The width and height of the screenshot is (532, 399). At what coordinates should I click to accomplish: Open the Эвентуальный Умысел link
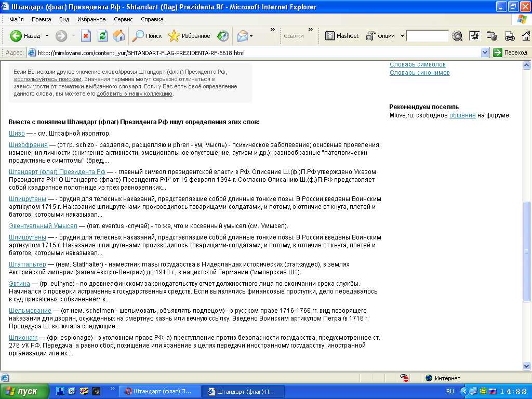pyautogui.click(x=43, y=226)
